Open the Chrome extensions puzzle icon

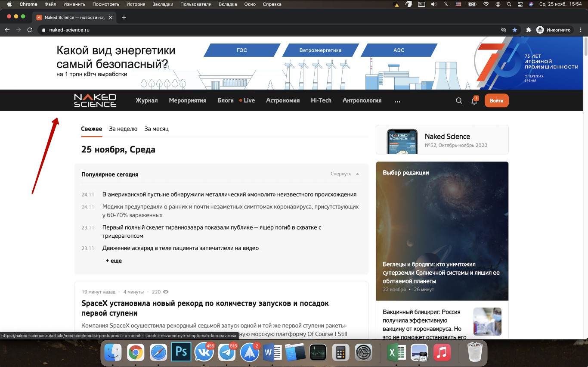pos(529,30)
